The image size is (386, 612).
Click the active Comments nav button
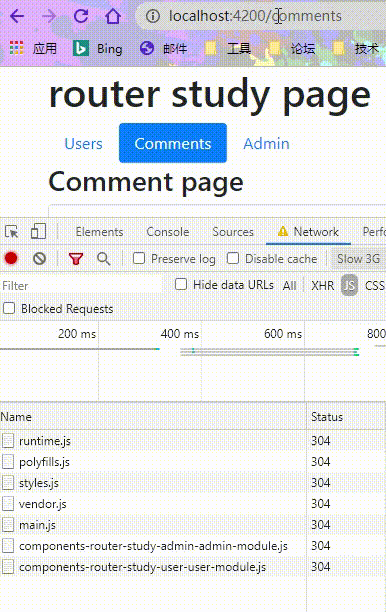point(173,143)
